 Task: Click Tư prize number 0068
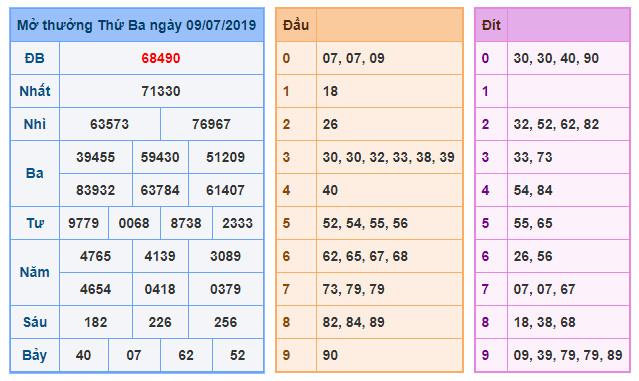point(134,223)
